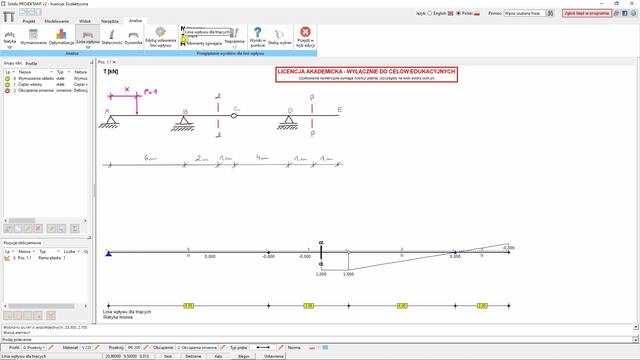The height and width of the screenshot is (360, 640).
Task: Expand the Statyka dropdown arrow
Action: pos(9,47)
